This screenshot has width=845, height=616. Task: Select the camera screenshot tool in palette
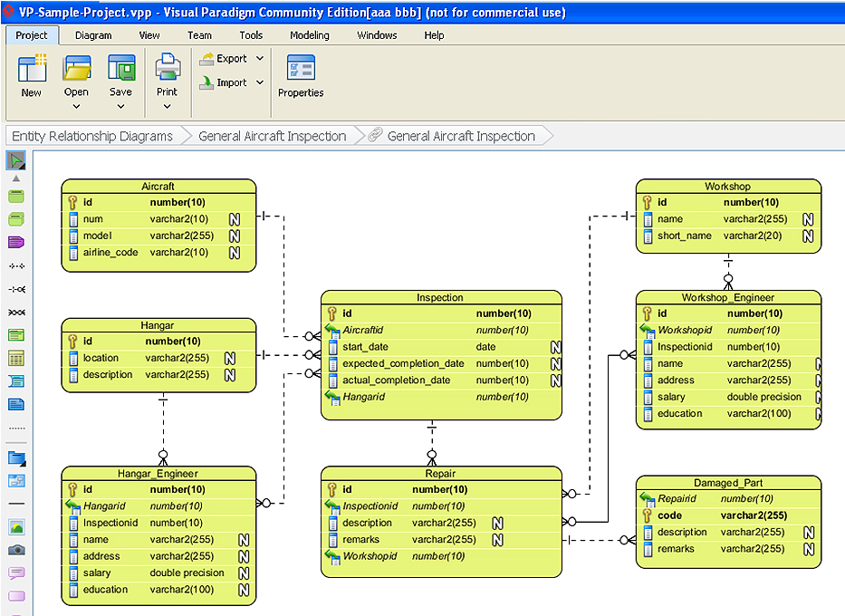click(16, 550)
